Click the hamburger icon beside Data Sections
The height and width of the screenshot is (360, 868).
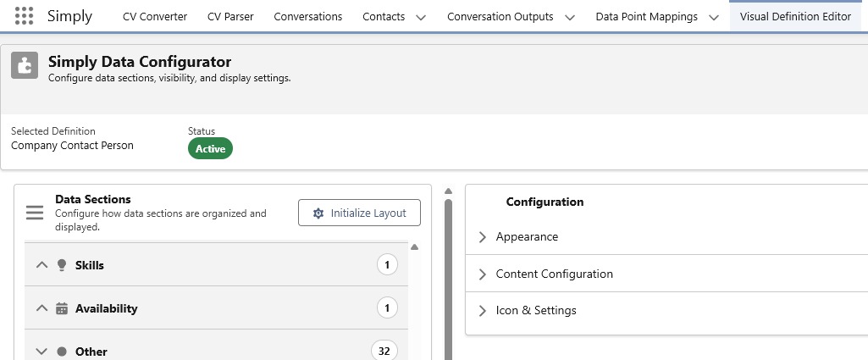point(35,213)
